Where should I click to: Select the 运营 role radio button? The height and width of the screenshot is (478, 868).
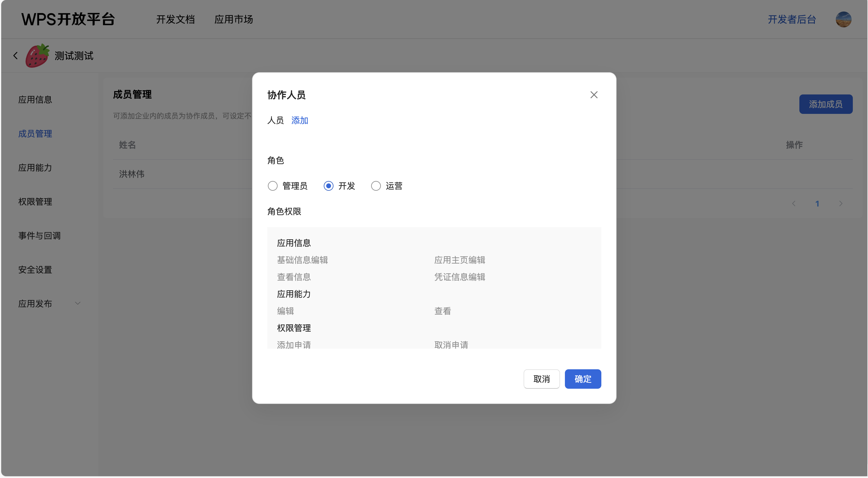(376, 186)
